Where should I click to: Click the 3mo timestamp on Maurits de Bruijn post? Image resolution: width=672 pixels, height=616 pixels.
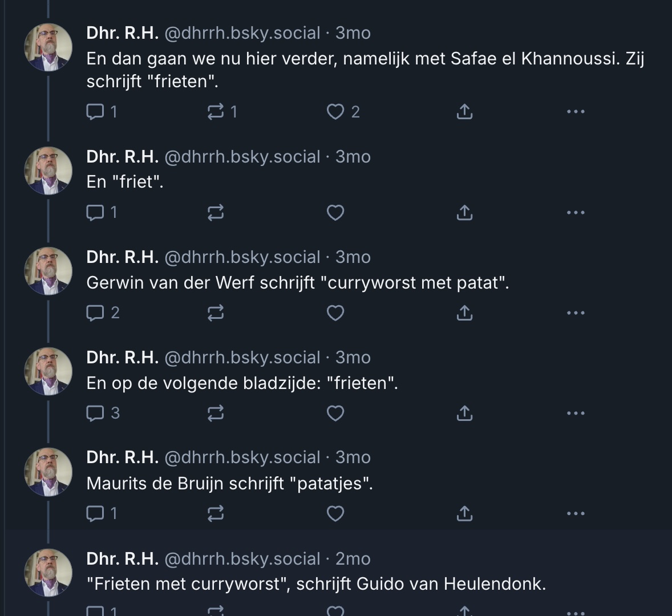coord(353,457)
